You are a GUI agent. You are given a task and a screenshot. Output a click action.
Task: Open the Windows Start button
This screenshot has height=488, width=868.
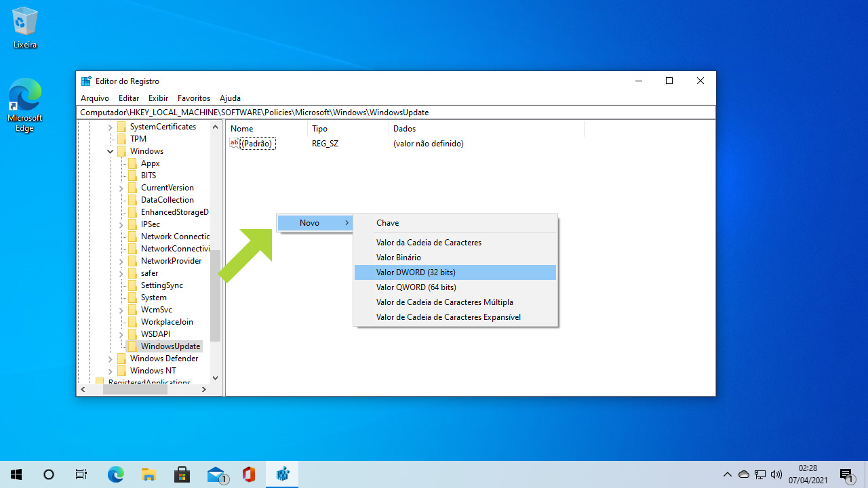(x=16, y=474)
